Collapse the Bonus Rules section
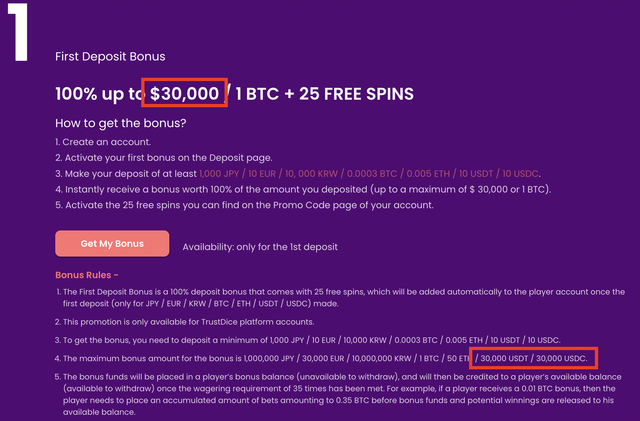The height and width of the screenshot is (421, 640). (x=87, y=275)
